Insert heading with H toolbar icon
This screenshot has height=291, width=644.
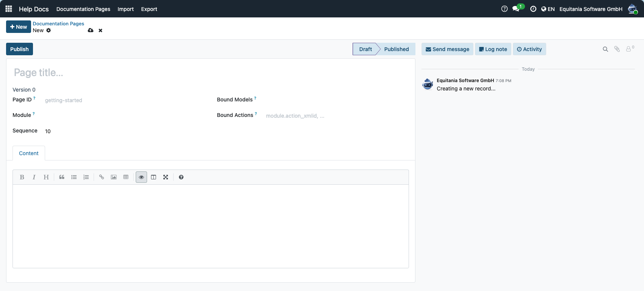pos(46,177)
